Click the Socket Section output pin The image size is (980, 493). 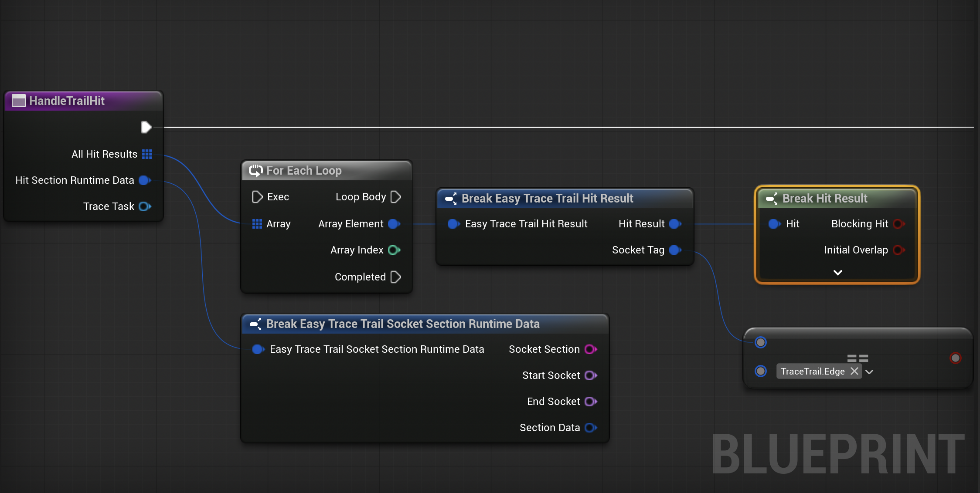click(590, 349)
